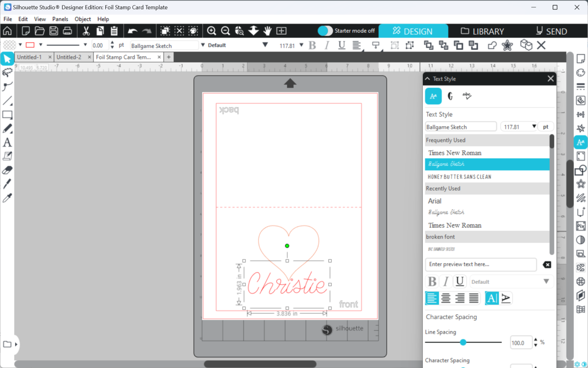Open the line style dropdown

[85, 45]
